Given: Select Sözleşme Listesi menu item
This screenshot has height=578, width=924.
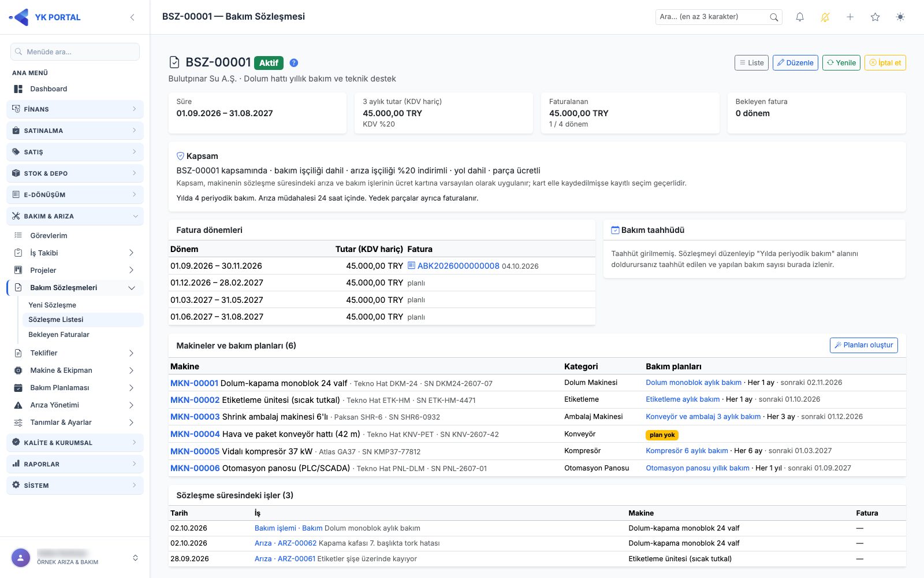Looking at the screenshot, I should point(83,320).
